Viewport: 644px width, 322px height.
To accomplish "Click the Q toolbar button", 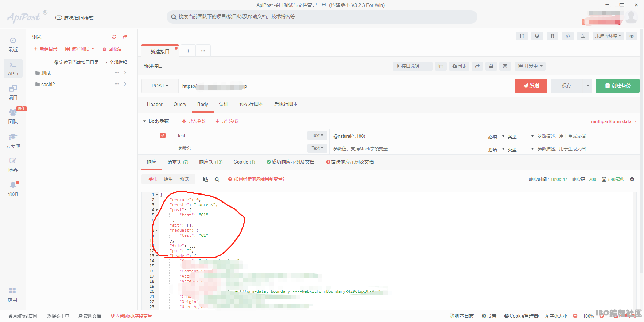I will pyautogui.click(x=537, y=36).
